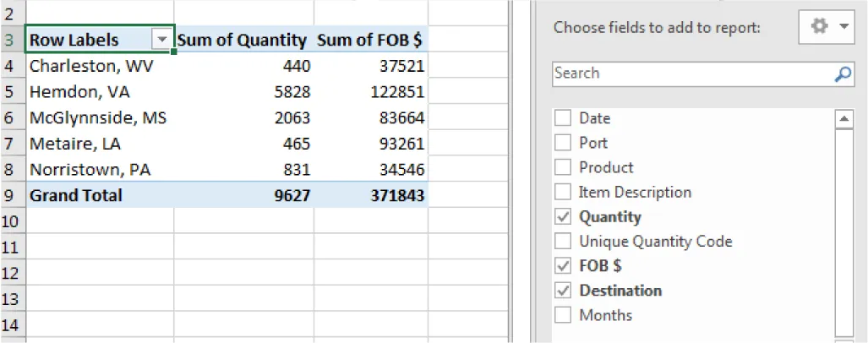Click the magnifier icon in Search box
Viewport: 868px width, 343px height.
[843, 74]
